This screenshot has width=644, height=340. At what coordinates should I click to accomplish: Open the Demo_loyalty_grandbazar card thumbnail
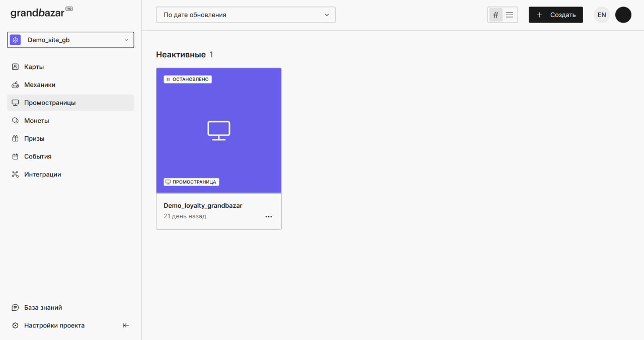pyautogui.click(x=219, y=130)
